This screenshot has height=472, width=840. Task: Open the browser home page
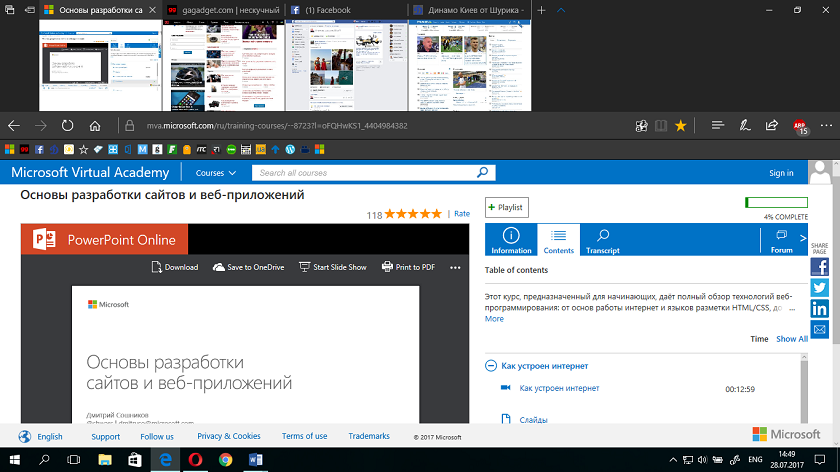(x=95, y=126)
